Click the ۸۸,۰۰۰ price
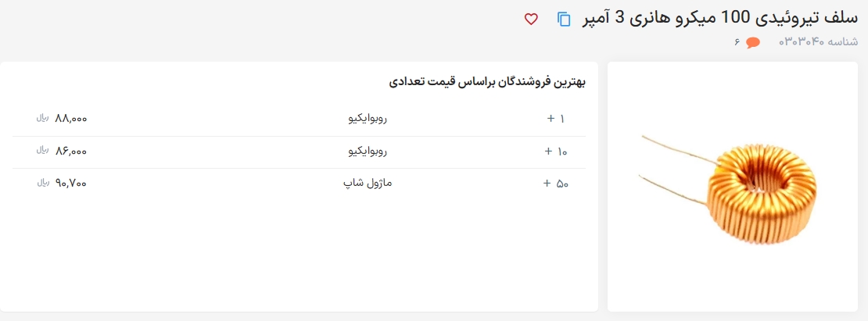Viewport: 868px width, 321px height. [x=71, y=119]
